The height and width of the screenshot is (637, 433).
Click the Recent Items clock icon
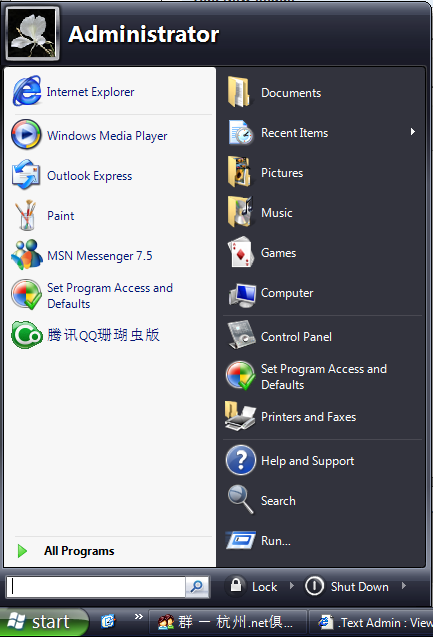coord(241,132)
